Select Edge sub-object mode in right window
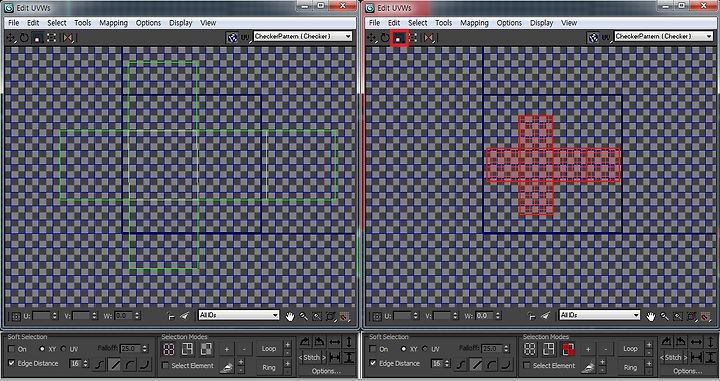Image resolution: width=720 pixels, height=381 pixels. (548, 349)
